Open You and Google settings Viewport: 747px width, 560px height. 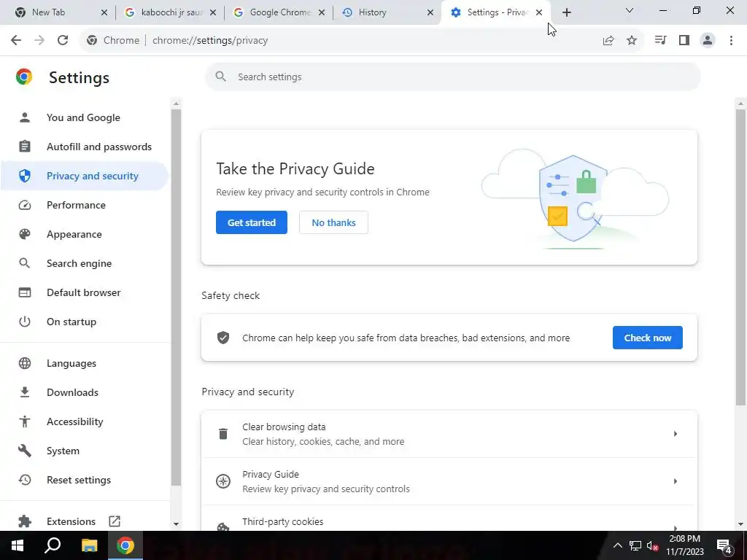tap(84, 117)
